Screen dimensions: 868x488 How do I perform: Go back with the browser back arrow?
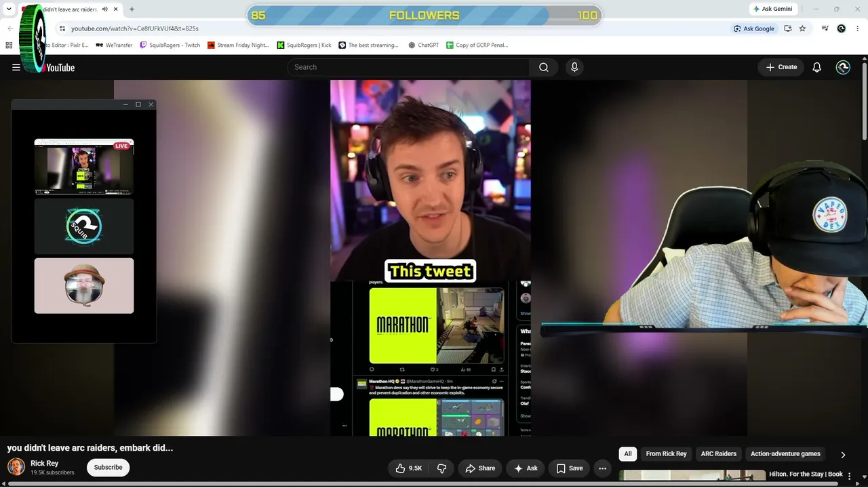pyautogui.click(x=10, y=28)
